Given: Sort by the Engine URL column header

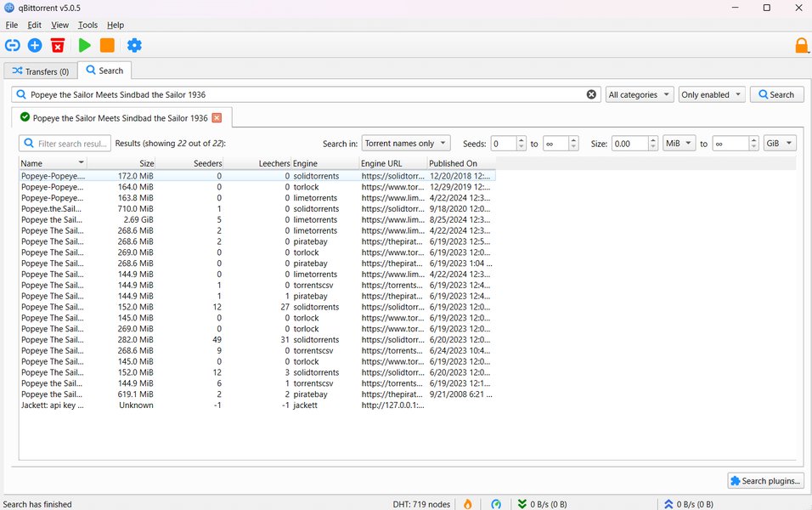Looking at the screenshot, I should tap(393, 163).
